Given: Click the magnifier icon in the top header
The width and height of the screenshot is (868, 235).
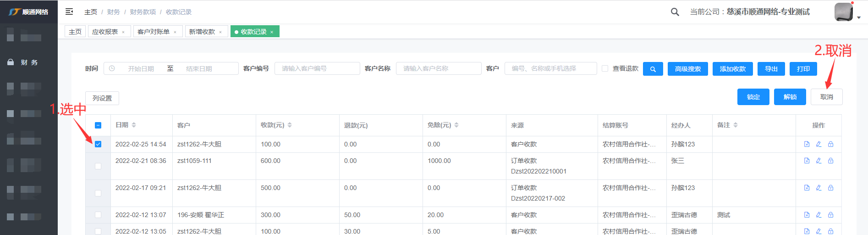Looking at the screenshot, I should 675,12.
